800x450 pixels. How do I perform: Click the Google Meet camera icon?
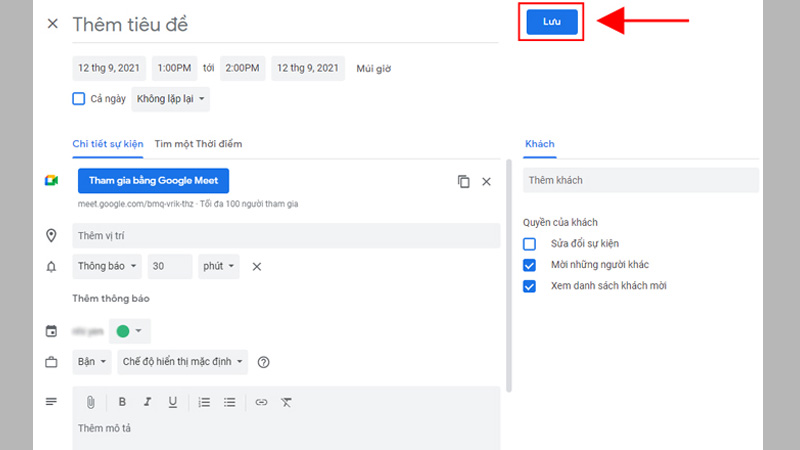(51, 181)
